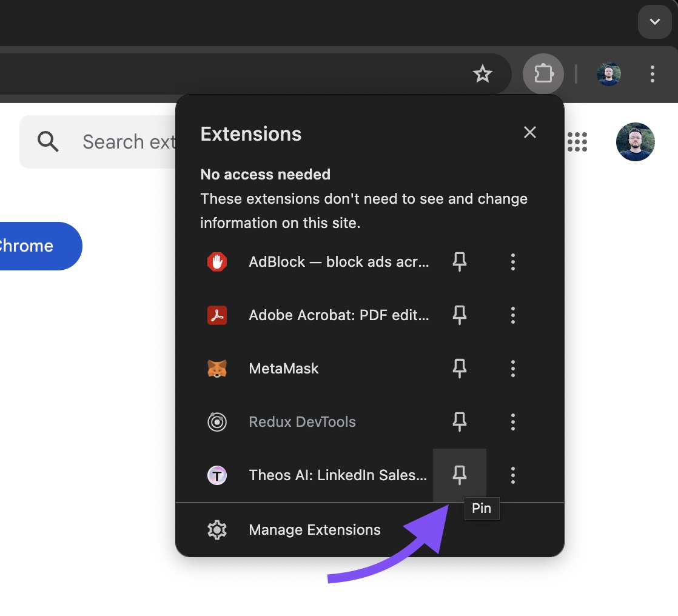Pin the MetaMask extension

click(459, 369)
